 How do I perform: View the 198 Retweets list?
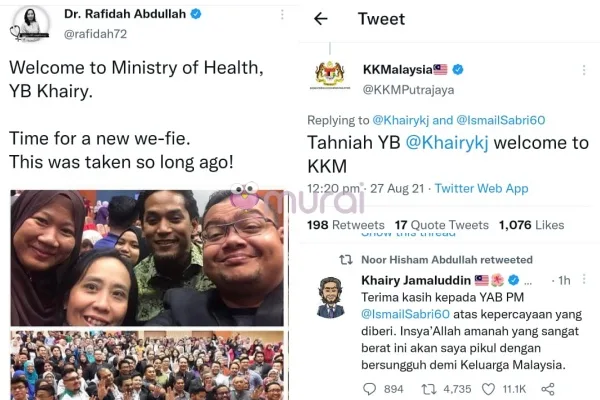(346, 225)
